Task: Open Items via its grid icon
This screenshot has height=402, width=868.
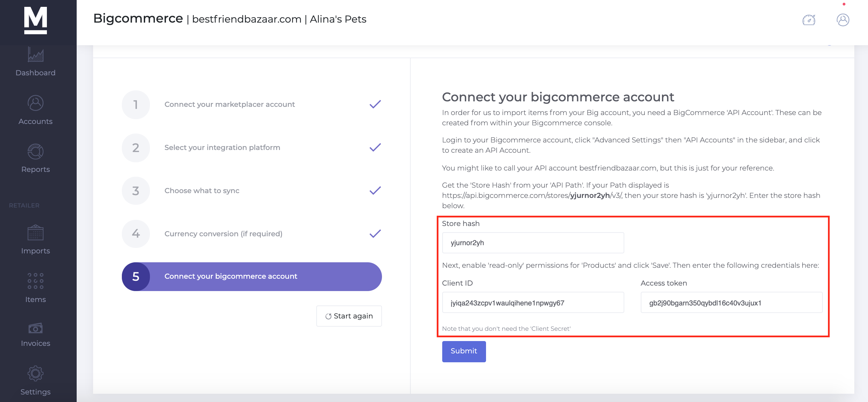Action: [36, 281]
